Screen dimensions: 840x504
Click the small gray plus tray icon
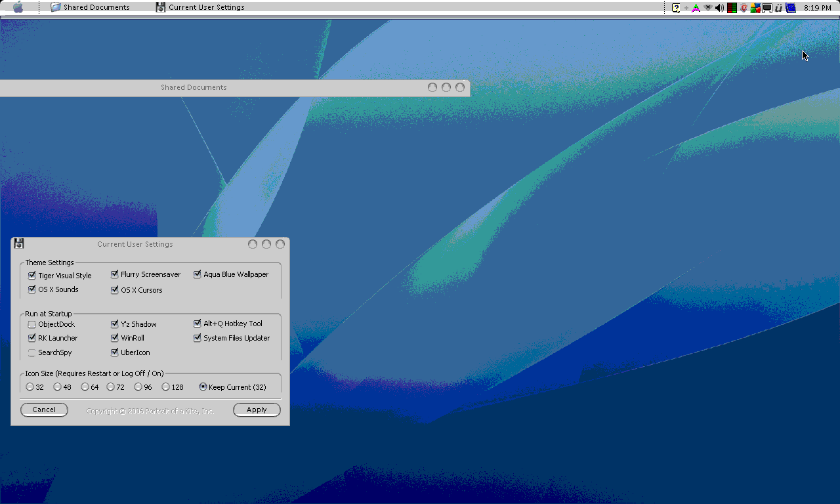coord(686,8)
